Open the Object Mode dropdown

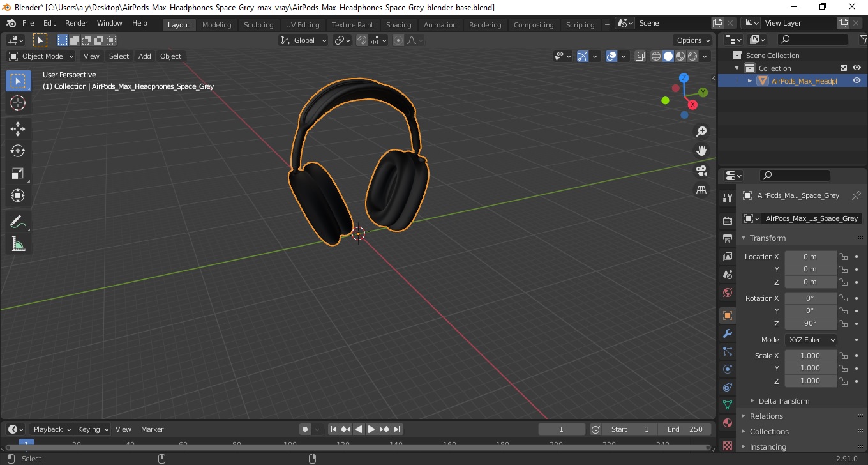pos(41,56)
